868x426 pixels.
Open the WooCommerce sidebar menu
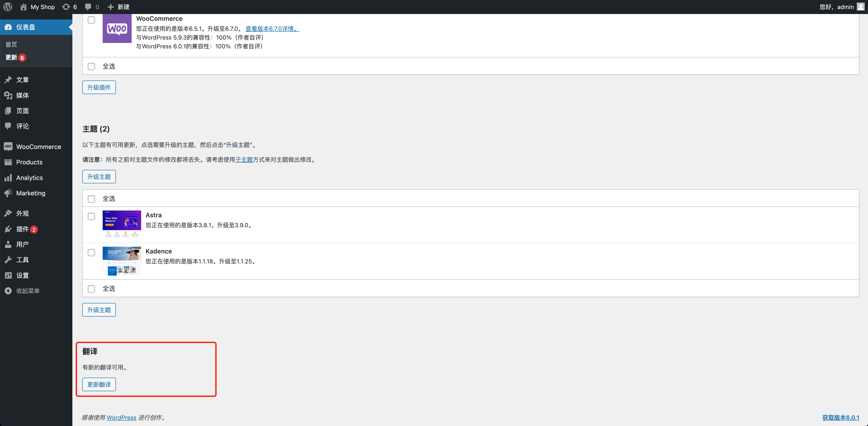click(x=38, y=147)
